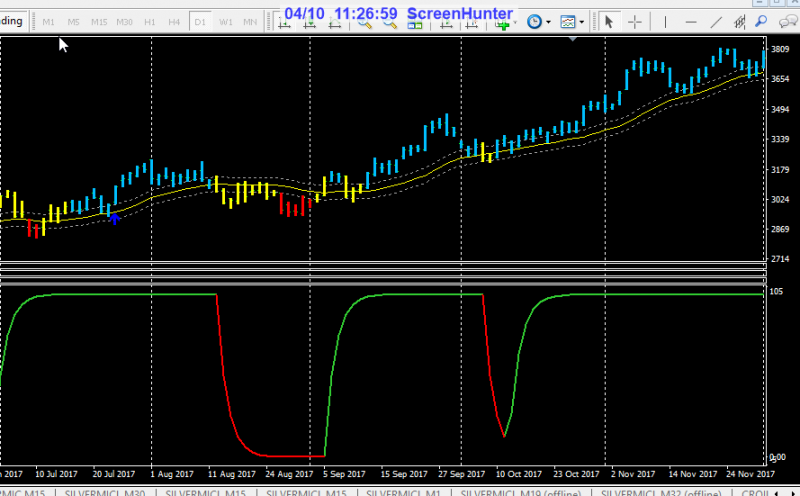Viewport: 800px width, 496px height.
Task: Switch to M1 timeframe
Action: tap(48, 22)
